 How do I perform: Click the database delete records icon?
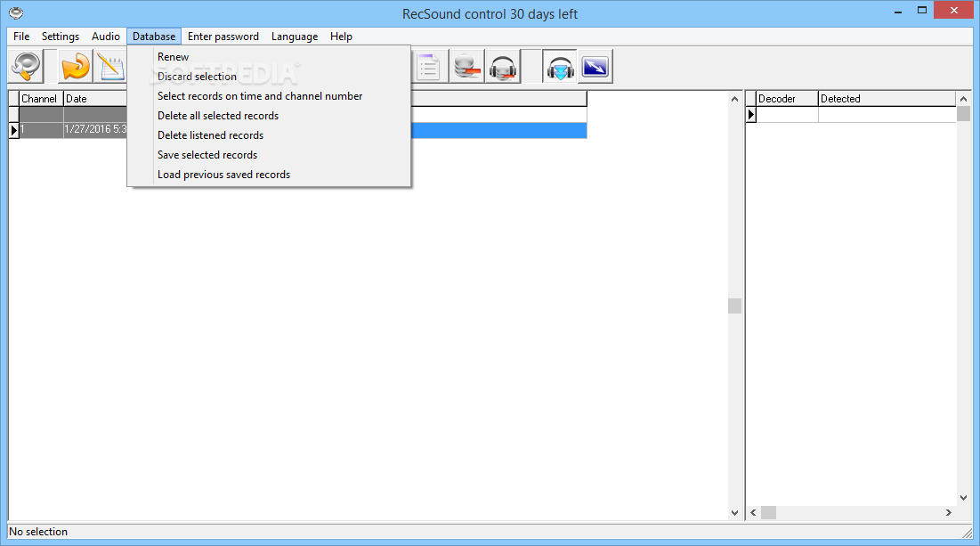[x=466, y=66]
